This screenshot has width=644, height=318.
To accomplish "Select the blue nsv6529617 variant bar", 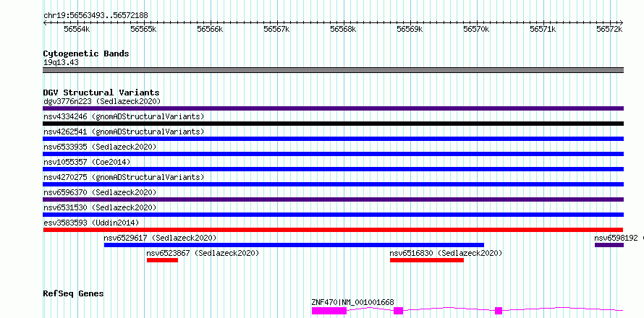I will click(x=294, y=245).
